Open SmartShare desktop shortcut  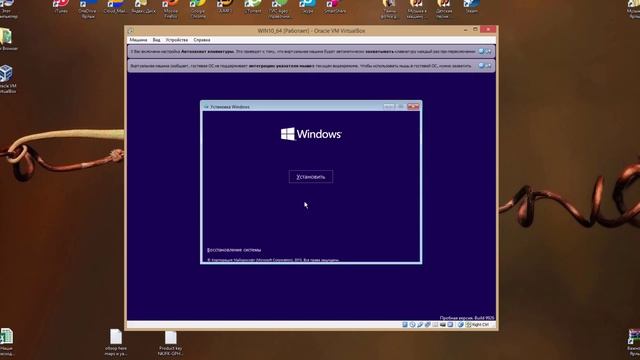pos(334,7)
